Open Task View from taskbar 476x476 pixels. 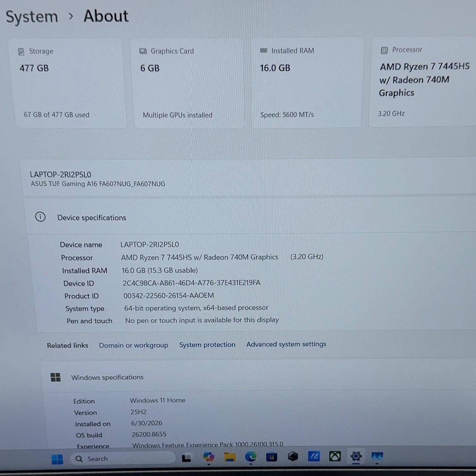pos(187,458)
